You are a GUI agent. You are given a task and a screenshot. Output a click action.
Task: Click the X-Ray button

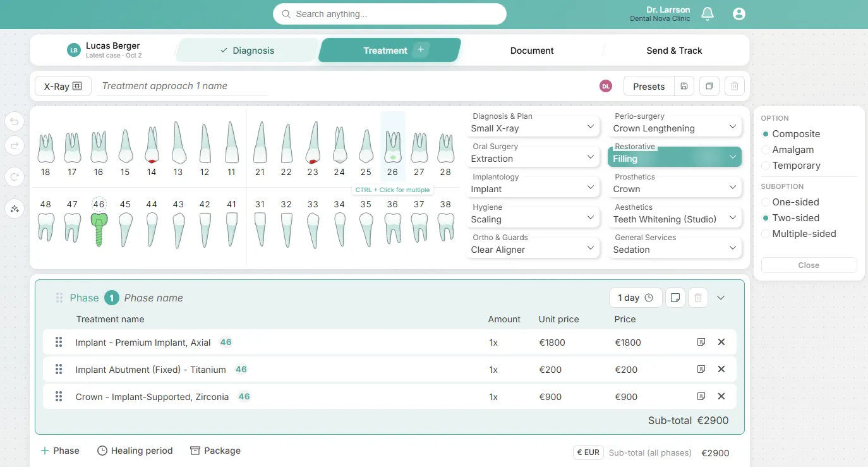(63, 86)
